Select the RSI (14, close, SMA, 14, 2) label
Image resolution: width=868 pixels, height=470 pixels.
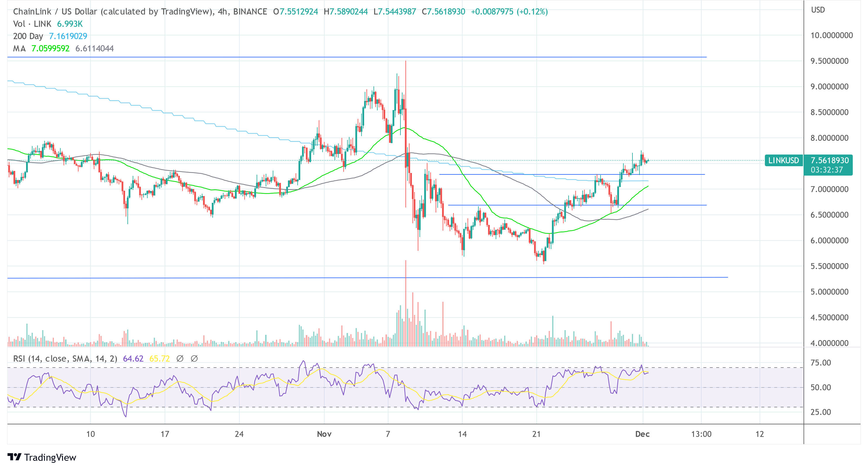65,358
